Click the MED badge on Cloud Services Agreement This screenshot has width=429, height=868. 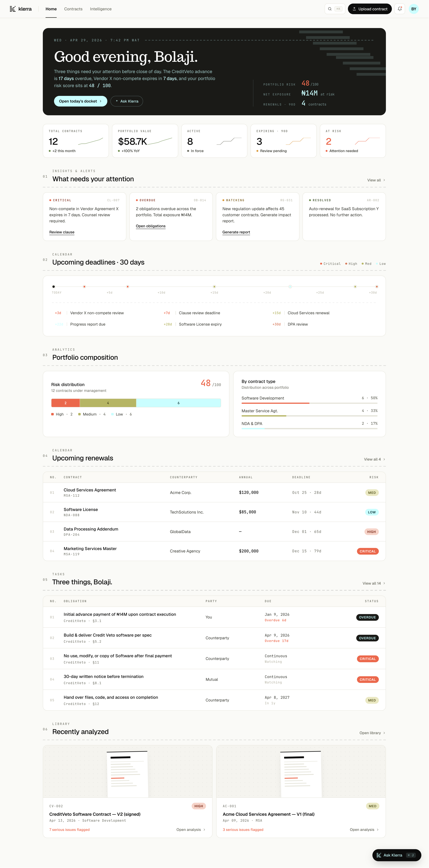point(372,493)
